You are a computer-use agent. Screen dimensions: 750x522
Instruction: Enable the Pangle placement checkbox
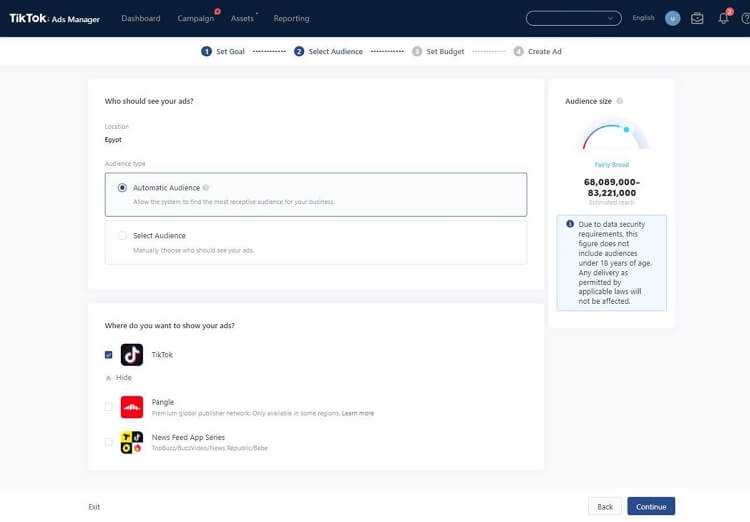(x=109, y=407)
